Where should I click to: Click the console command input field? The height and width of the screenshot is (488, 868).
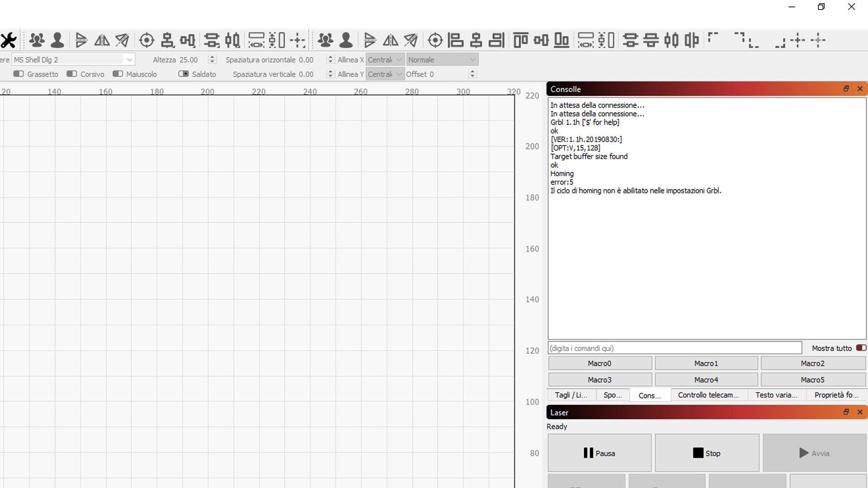[x=674, y=348]
